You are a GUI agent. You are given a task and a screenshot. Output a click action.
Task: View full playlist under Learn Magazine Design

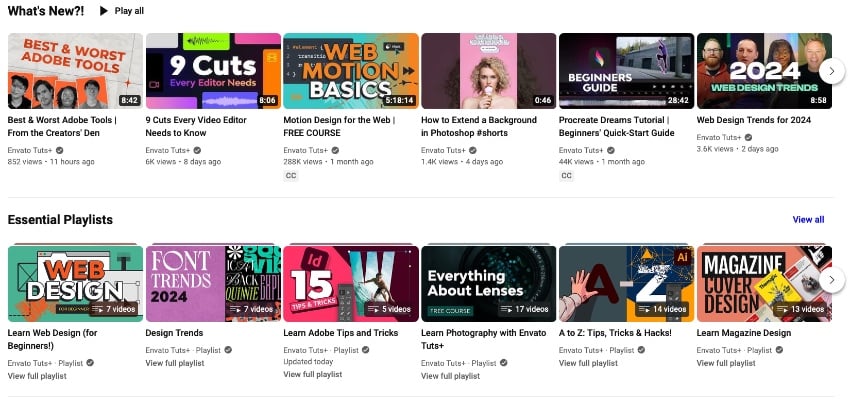click(x=726, y=363)
